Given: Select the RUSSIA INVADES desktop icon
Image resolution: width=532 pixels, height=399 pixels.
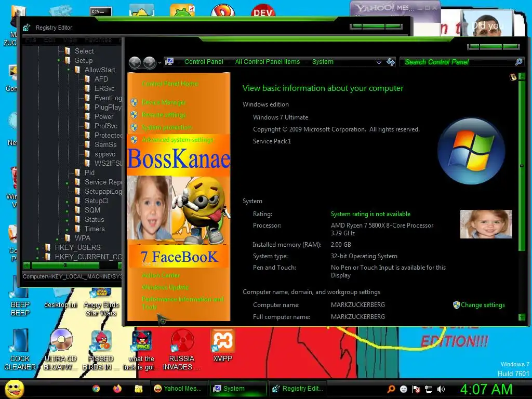Looking at the screenshot, I should point(181,350).
